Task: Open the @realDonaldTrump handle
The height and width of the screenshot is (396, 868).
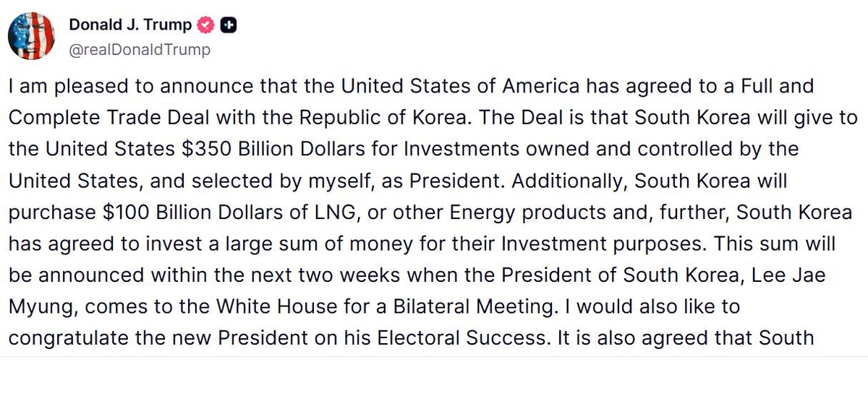Action: (x=140, y=49)
